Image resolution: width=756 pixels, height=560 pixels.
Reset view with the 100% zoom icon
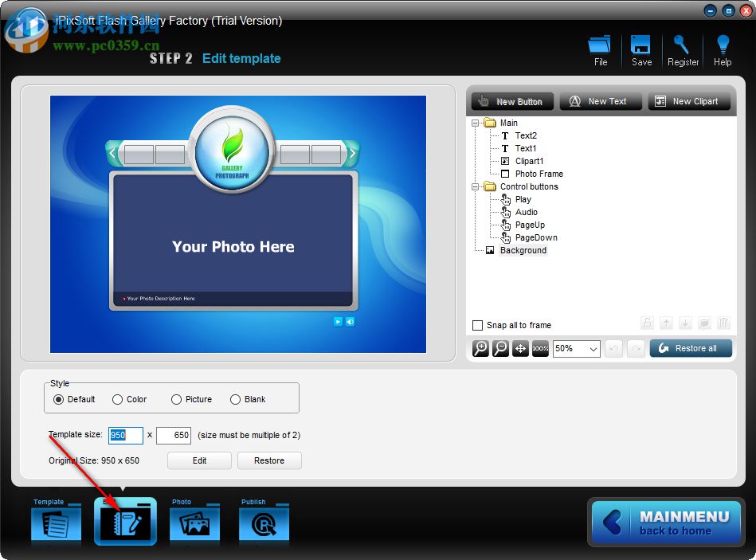[x=539, y=348]
